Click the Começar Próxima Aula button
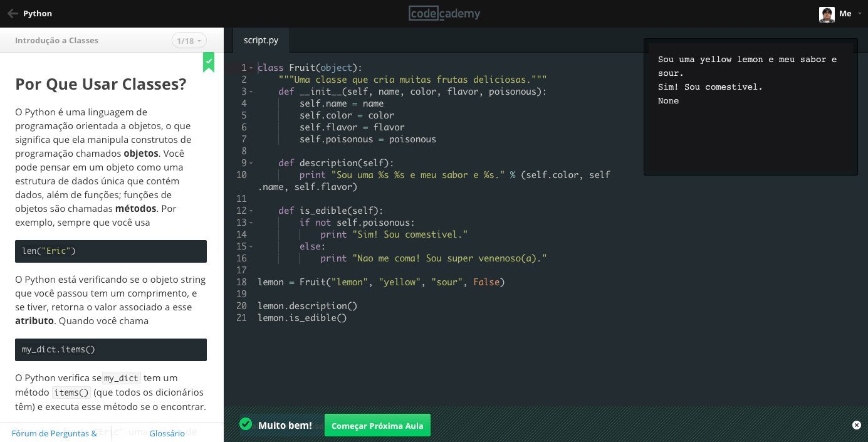868x442 pixels. 377,424
